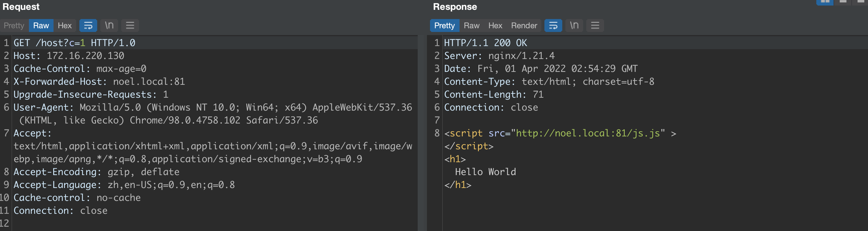Click the closing </h1> tag
The image size is (868, 231).
[458, 185]
